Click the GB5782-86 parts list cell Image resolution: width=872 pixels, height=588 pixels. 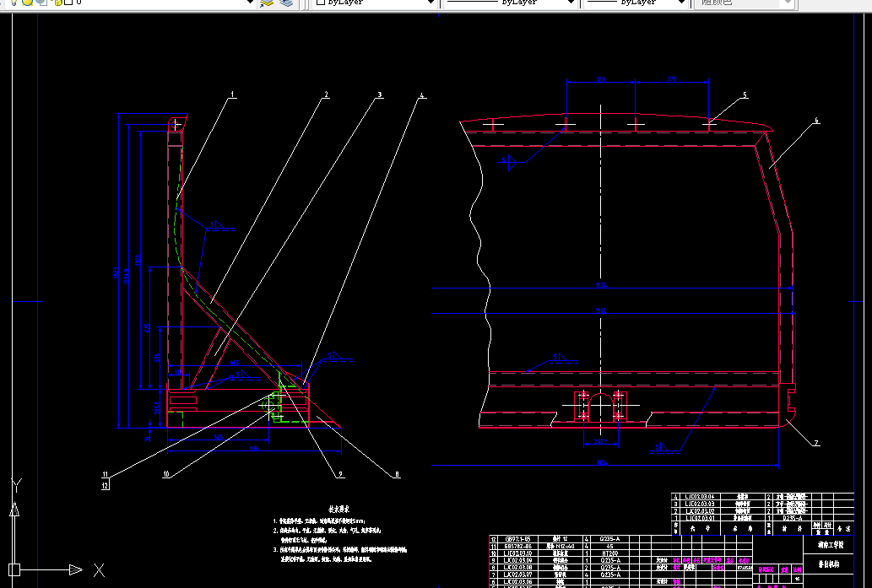(x=517, y=547)
